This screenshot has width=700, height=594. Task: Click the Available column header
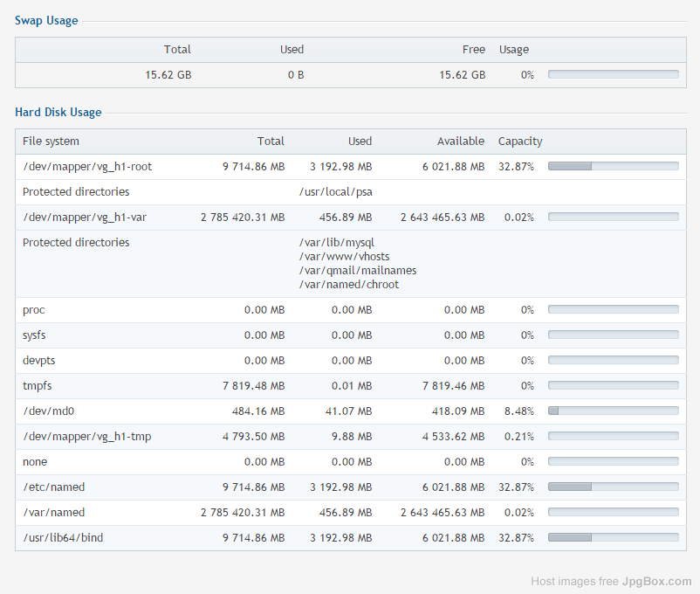pyautogui.click(x=460, y=142)
